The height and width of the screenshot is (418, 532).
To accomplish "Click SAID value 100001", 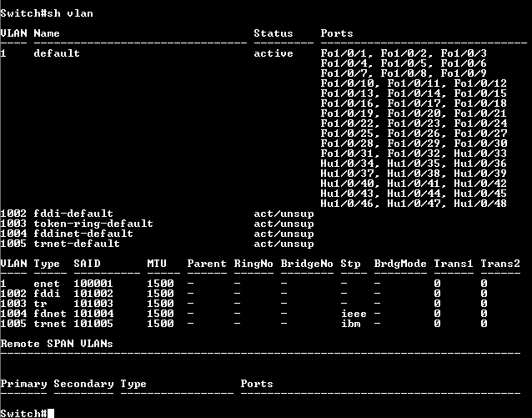I will coord(93,284).
